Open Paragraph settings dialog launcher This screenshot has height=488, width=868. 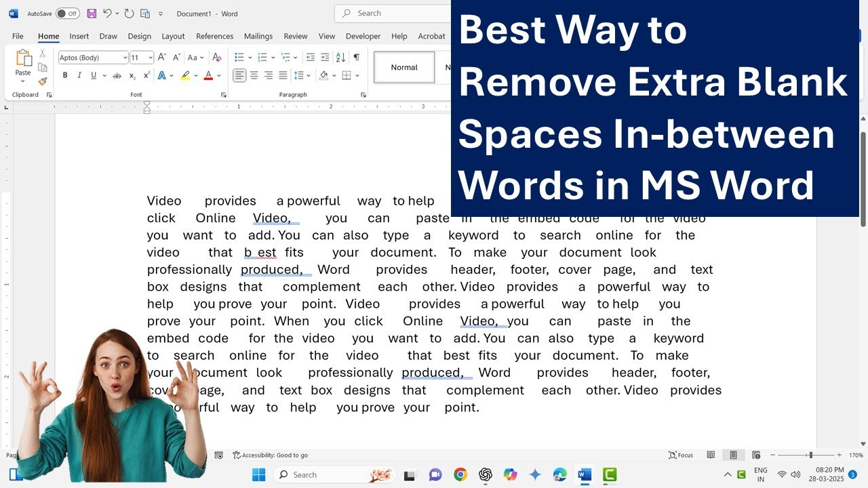point(363,95)
